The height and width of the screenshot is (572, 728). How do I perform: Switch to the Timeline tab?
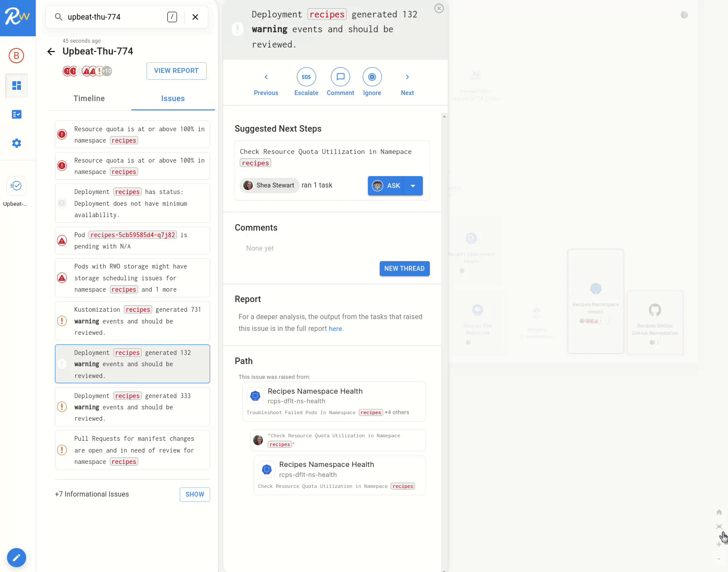point(89,99)
